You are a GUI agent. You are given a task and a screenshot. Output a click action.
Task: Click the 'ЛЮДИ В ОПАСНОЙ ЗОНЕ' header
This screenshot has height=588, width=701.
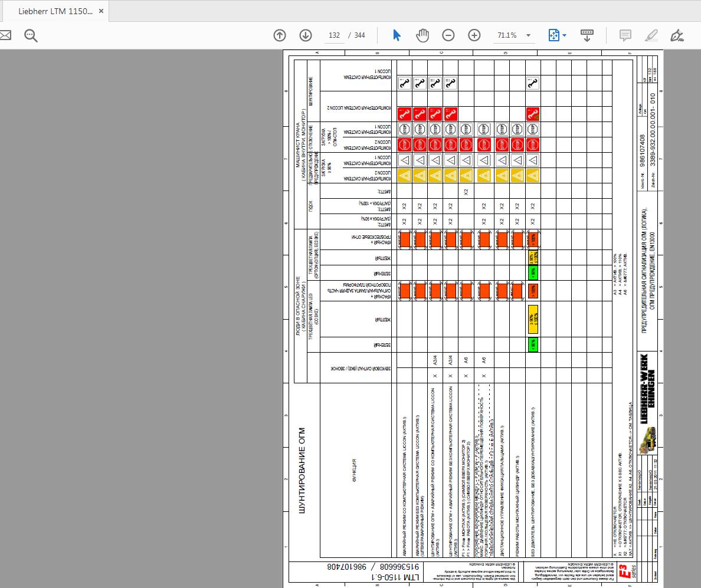pyautogui.click(x=298, y=306)
